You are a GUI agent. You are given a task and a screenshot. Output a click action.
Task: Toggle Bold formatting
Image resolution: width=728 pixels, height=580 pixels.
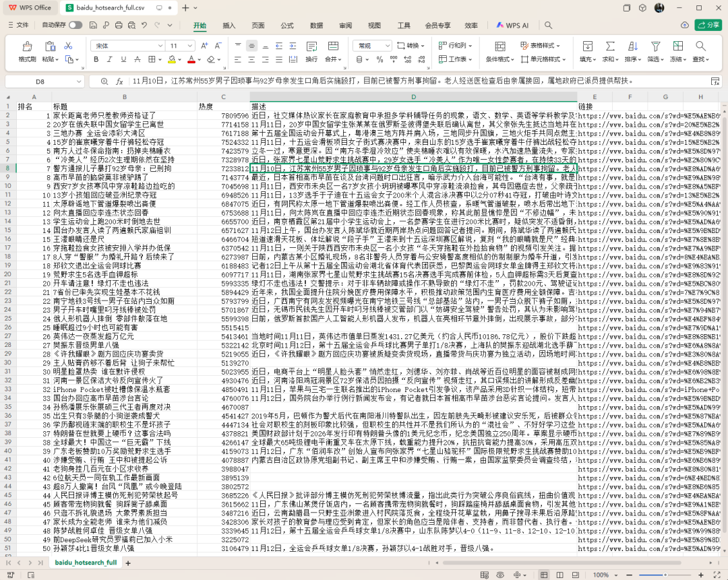tap(96, 59)
